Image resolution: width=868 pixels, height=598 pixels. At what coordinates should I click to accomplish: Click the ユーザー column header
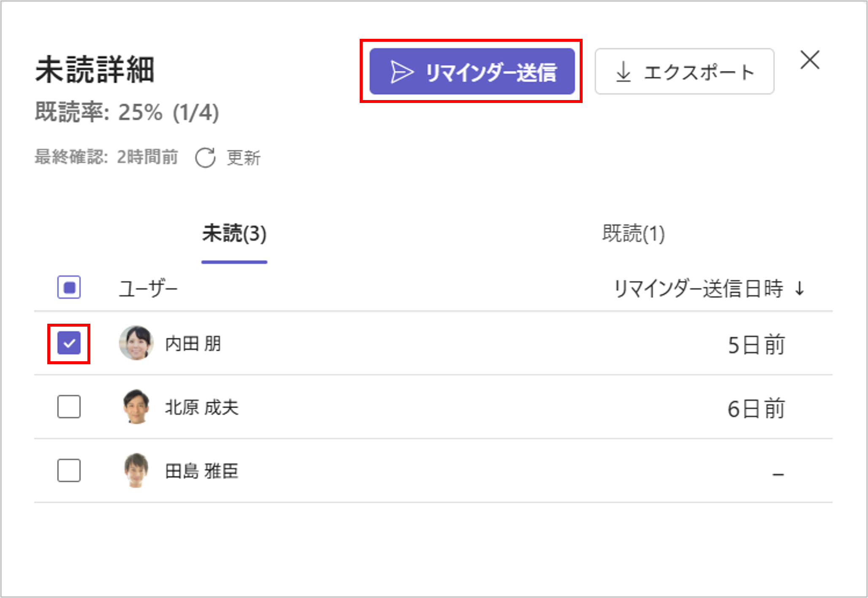148,290
